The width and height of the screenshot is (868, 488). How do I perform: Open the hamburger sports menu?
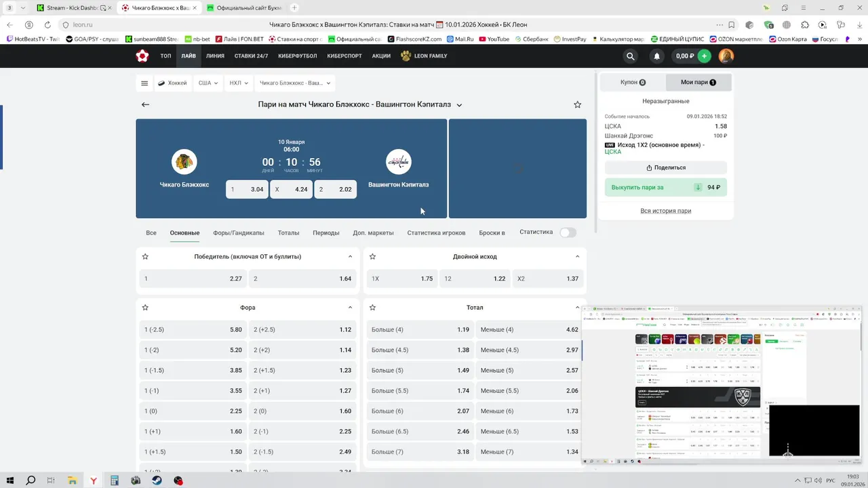(x=144, y=83)
